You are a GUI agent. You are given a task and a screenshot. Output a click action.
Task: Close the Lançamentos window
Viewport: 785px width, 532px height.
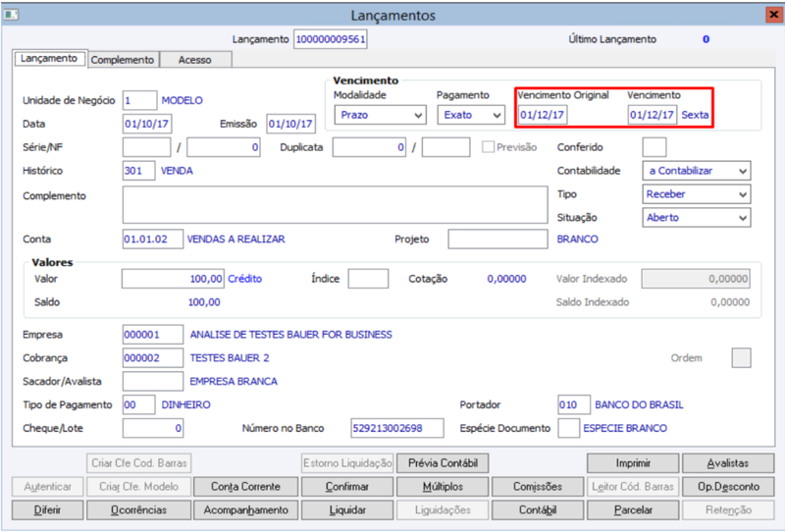(774, 15)
